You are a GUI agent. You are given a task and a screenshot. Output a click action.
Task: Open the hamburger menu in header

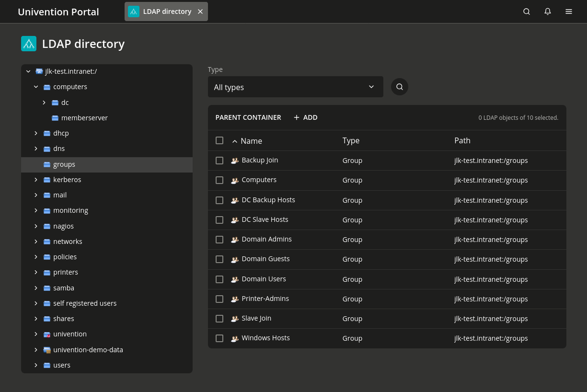pyautogui.click(x=569, y=12)
